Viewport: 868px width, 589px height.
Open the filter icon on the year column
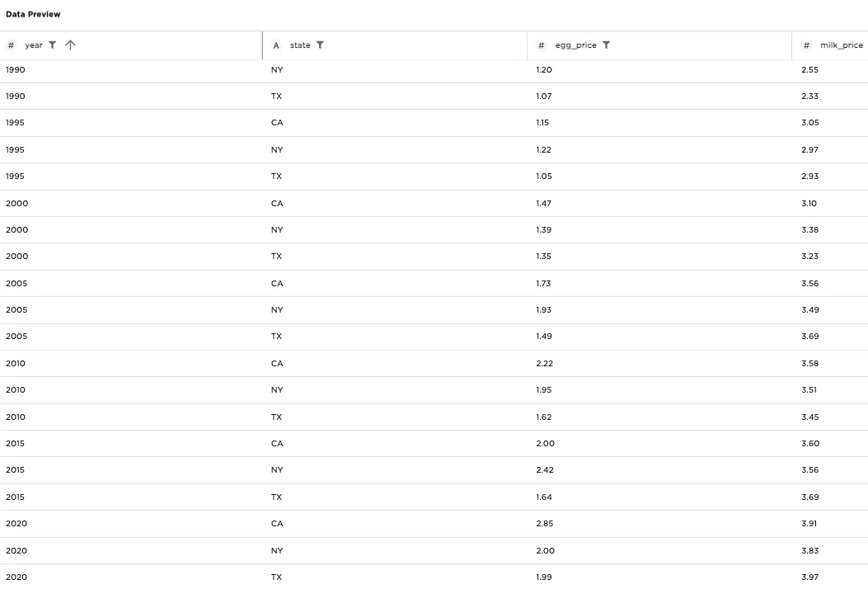coord(52,45)
